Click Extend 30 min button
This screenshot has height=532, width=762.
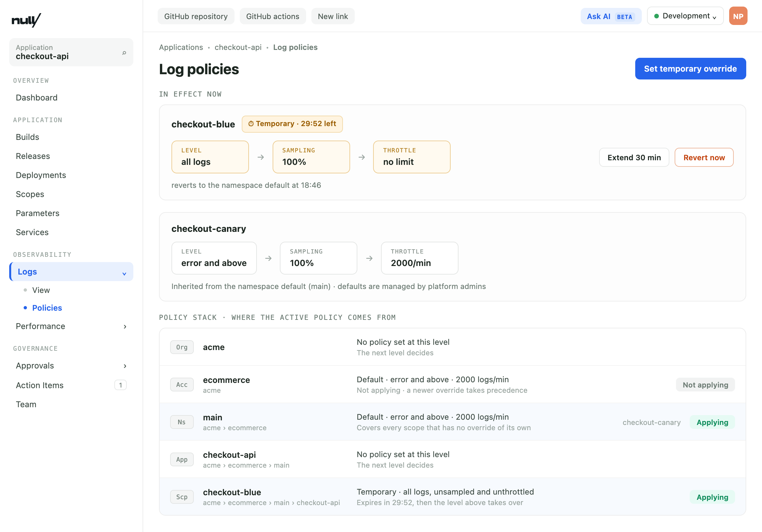634,157
